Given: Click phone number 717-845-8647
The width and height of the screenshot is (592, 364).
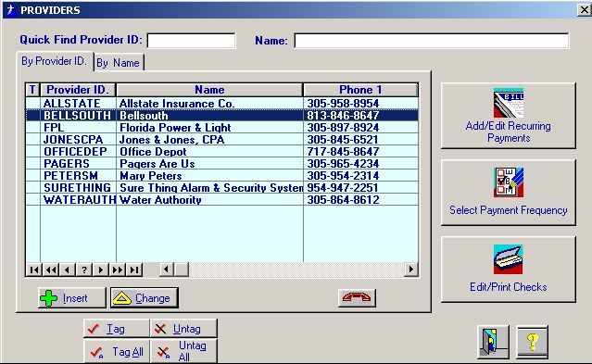Looking at the screenshot, I should click(x=343, y=151).
